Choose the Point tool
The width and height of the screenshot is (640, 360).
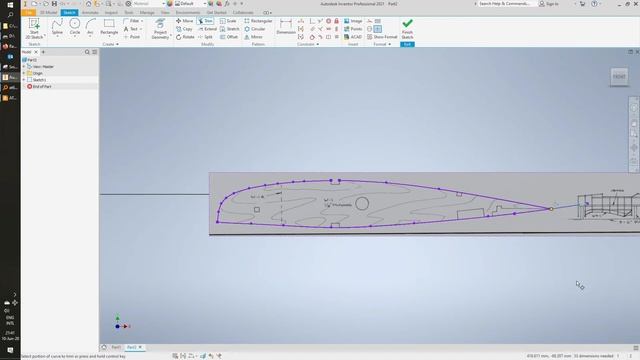(132, 37)
